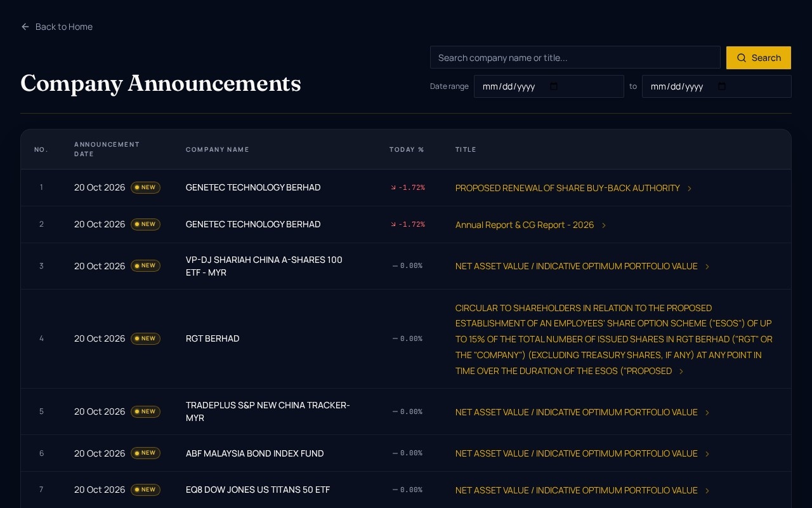Select the RGT BERHAD company name
Viewport: 812px width, 508px height.
(213, 338)
